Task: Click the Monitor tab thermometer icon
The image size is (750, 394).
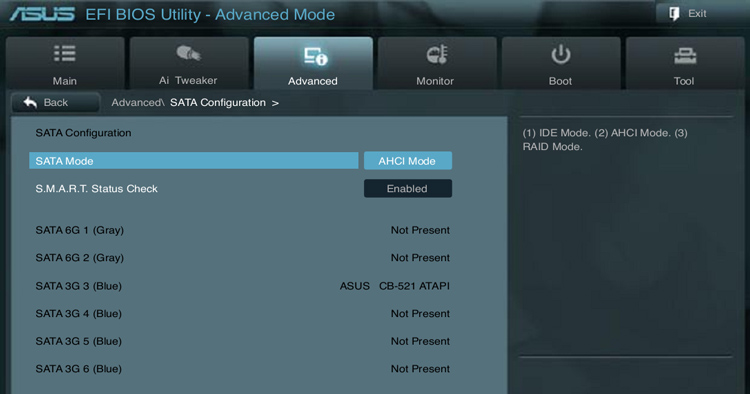Action: (437, 54)
